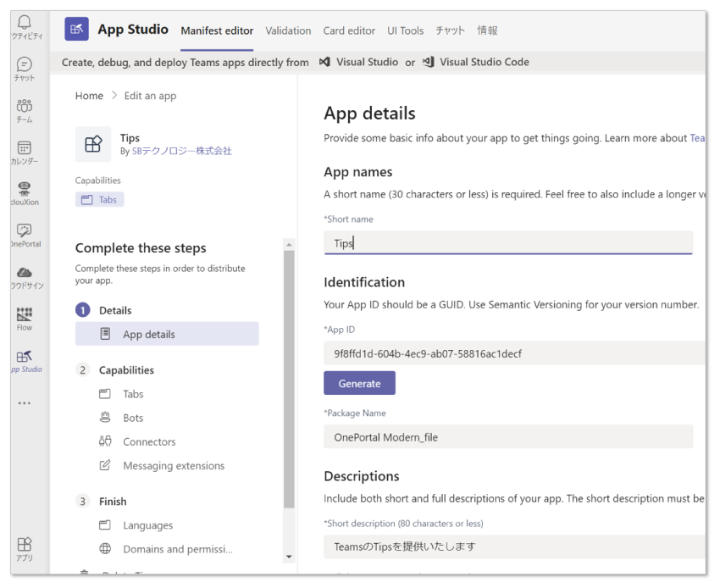Select the Capabilities step heading

[126, 370]
